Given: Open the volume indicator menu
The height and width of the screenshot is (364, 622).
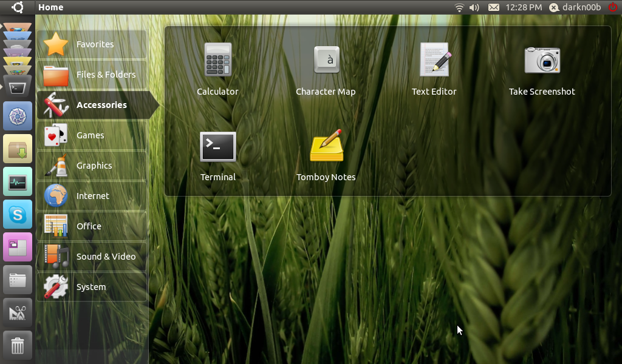Looking at the screenshot, I should point(474,7).
